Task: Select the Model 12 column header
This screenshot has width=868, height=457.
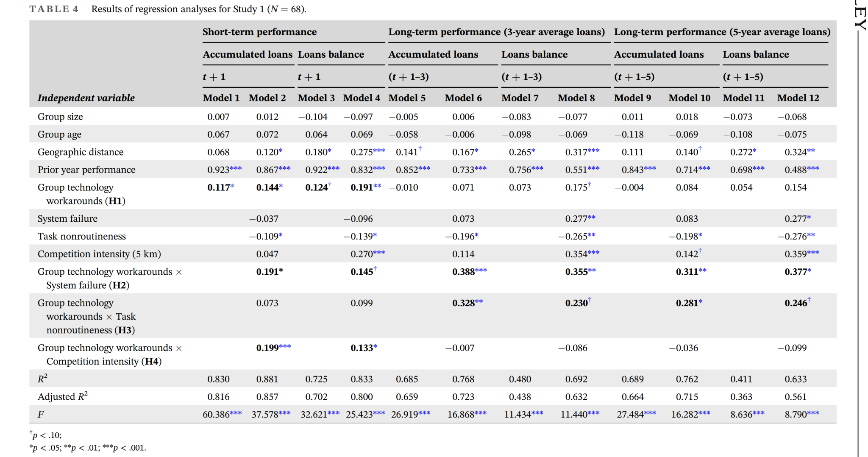Action: click(x=798, y=98)
